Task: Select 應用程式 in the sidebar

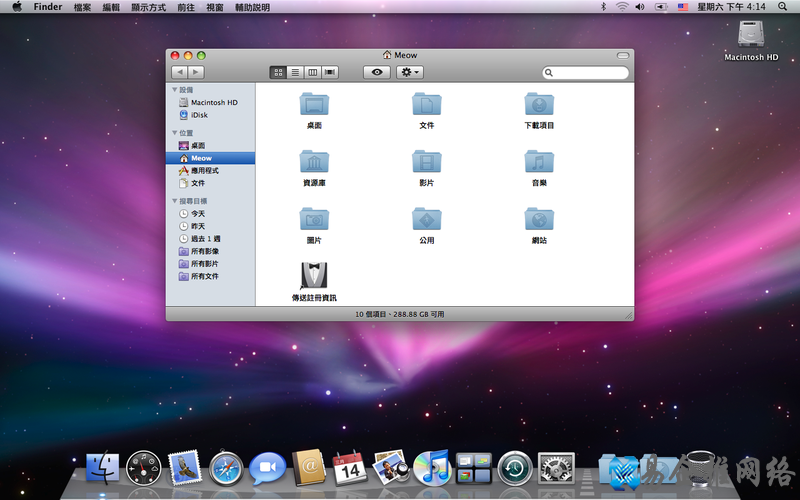Action: click(204, 171)
